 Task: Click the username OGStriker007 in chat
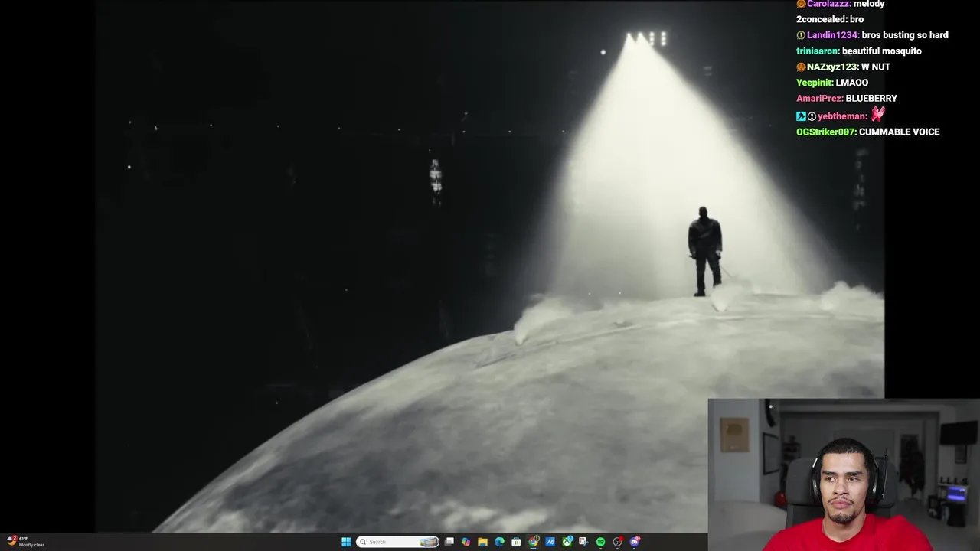(825, 132)
